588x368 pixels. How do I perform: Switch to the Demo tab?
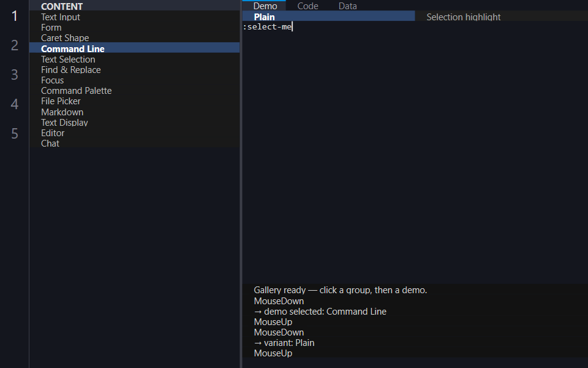click(x=265, y=6)
